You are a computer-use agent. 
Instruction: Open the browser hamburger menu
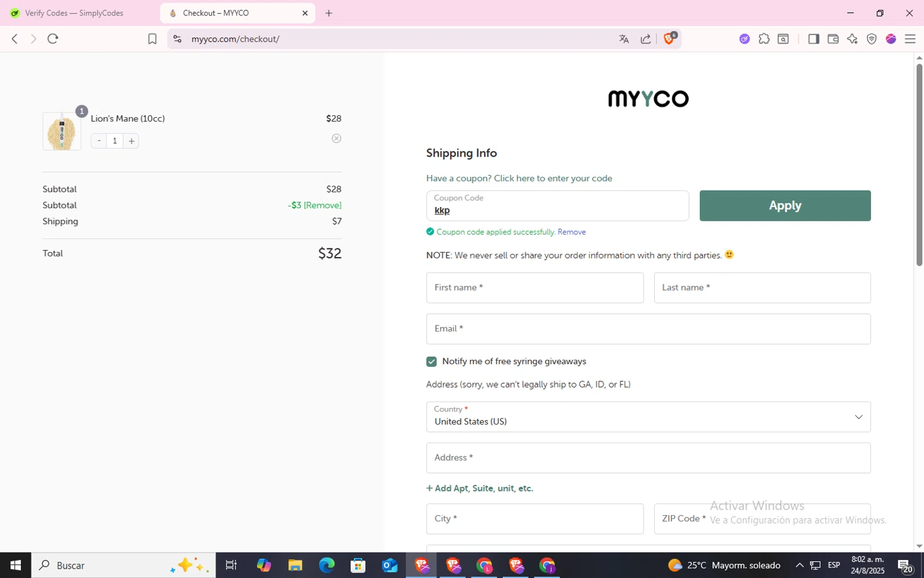(910, 39)
